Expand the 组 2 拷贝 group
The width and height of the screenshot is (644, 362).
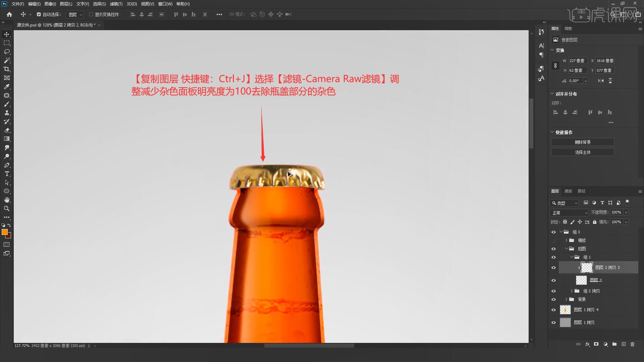572,291
